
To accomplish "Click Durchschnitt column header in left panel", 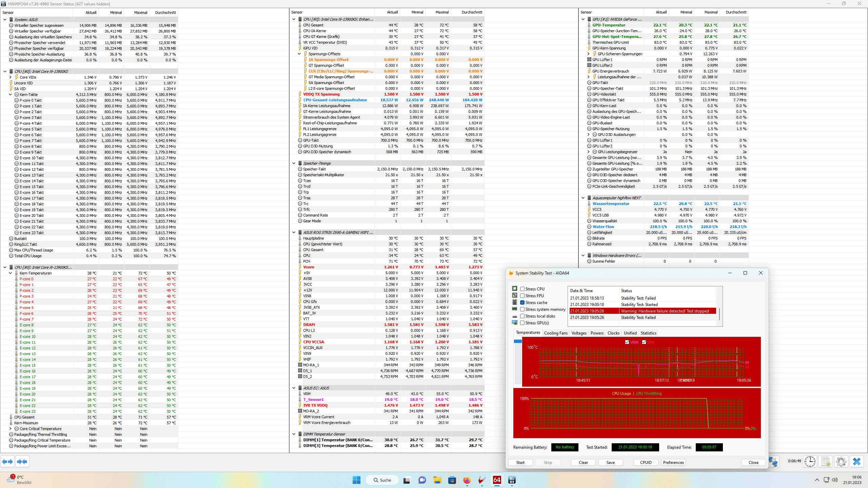I will (165, 13).
